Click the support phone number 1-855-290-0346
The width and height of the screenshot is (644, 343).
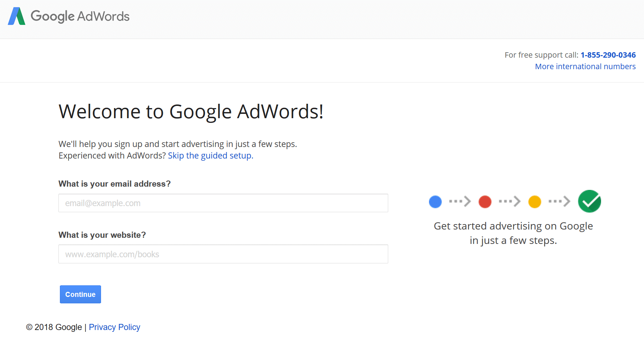(608, 55)
